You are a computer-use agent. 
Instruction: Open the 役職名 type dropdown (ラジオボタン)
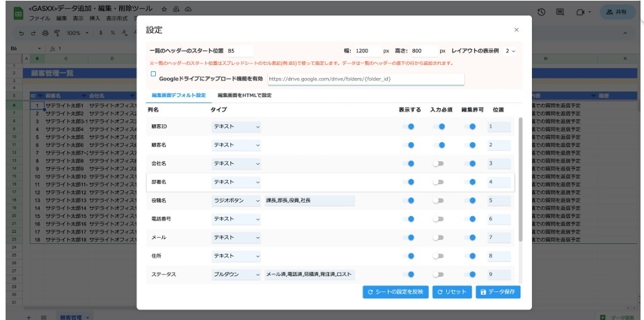[236, 201]
